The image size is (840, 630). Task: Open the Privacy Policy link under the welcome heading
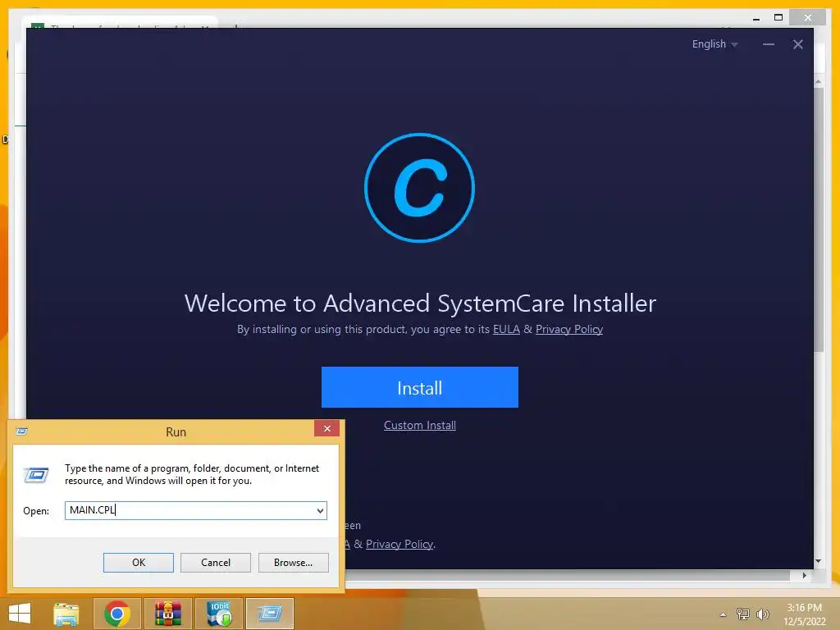click(569, 329)
